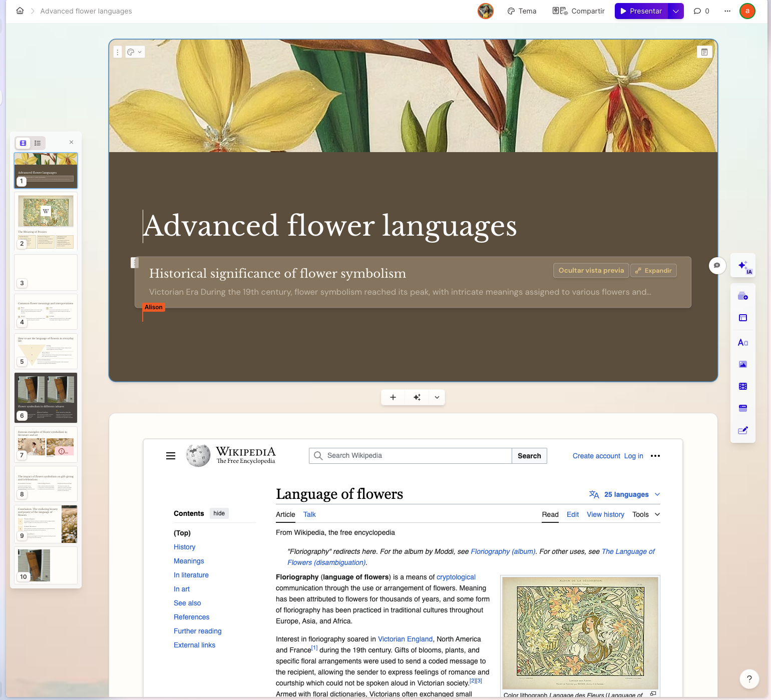Select slide 9 Conclusion thumbnail
This screenshot has height=700, width=771.
coord(46,524)
